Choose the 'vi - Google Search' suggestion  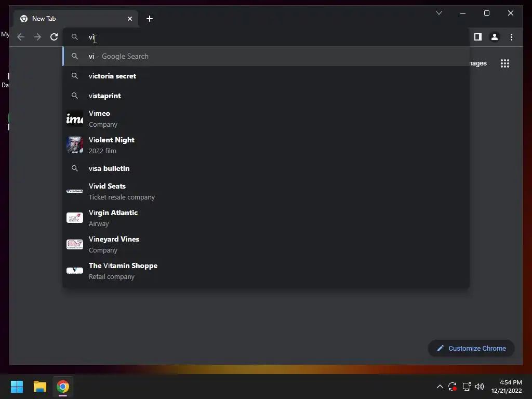pos(266,56)
